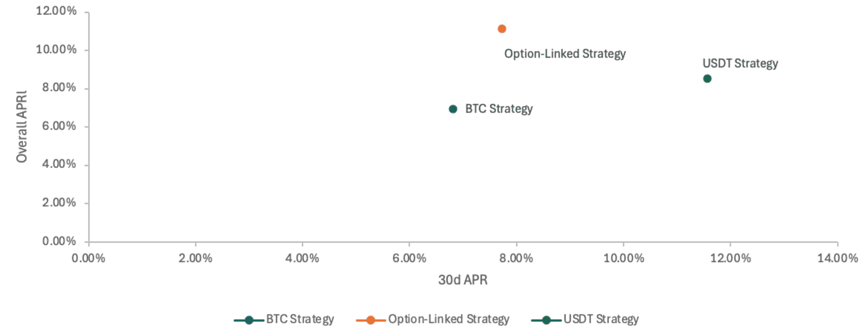Select the Overall APR vertical axis title

22,127
